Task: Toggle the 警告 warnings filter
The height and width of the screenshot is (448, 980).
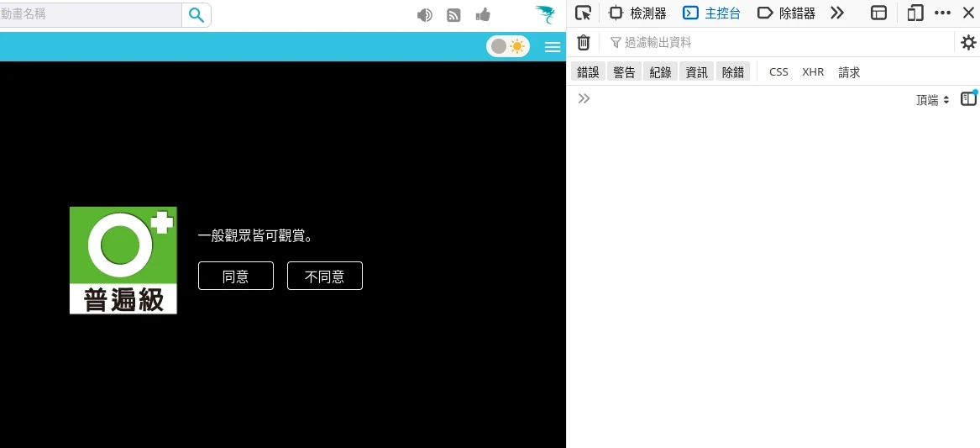Action: [x=625, y=72]
